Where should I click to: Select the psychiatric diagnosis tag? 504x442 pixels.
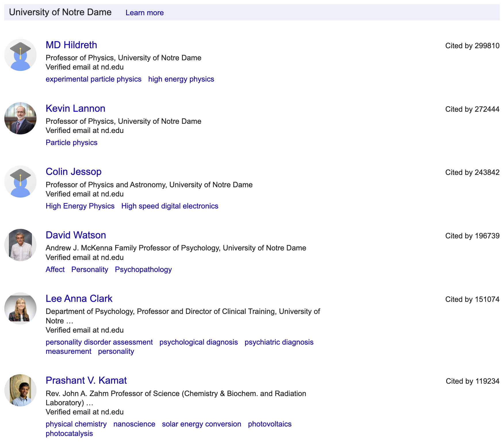pyautogui.click(x=279, y=342)
